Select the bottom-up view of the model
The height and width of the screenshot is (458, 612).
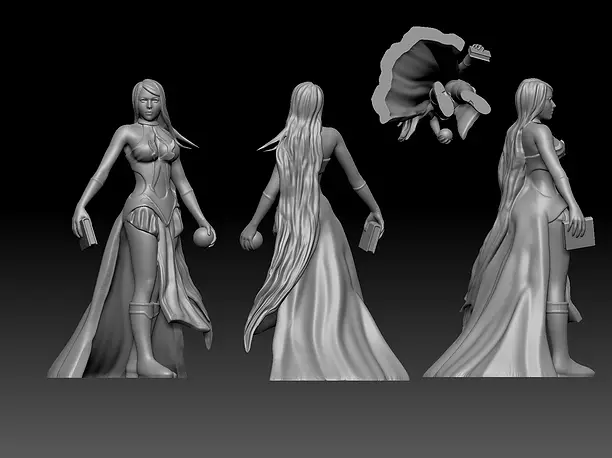pyautogui.click(x=431, y=84)
